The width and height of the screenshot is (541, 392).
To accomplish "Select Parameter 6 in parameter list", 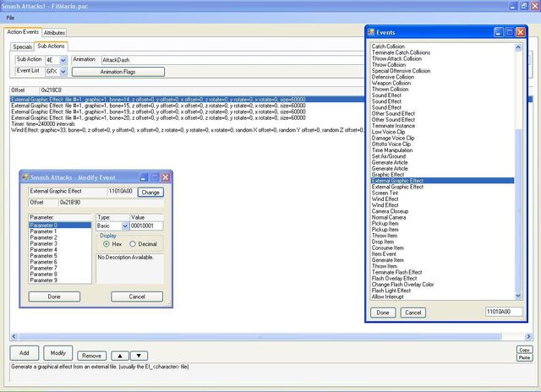I will 60,262.
